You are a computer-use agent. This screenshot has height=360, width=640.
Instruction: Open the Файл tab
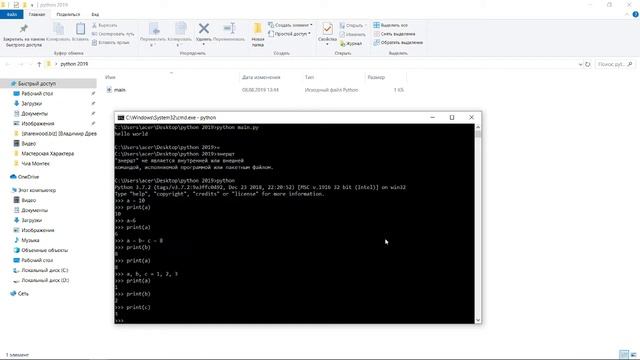(12, 14)
